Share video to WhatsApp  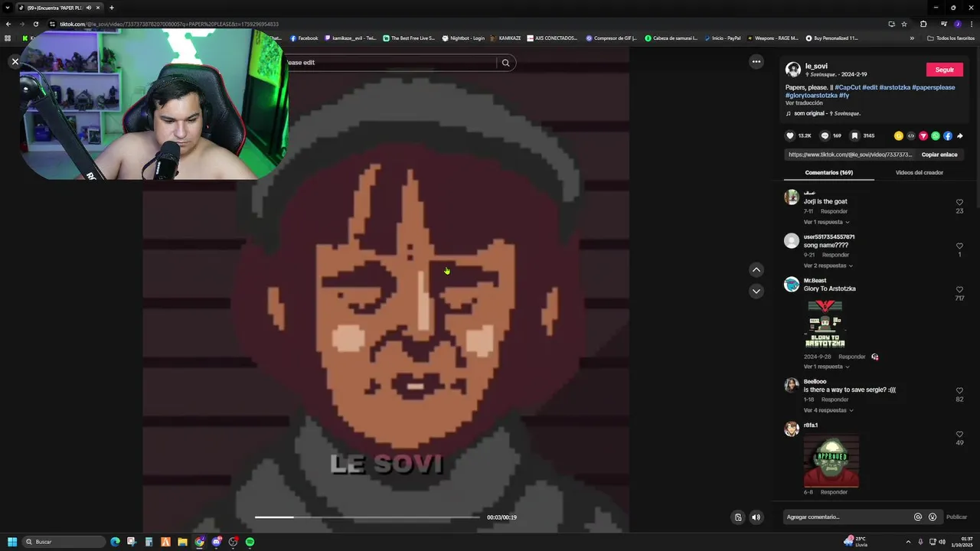point(936,135)
